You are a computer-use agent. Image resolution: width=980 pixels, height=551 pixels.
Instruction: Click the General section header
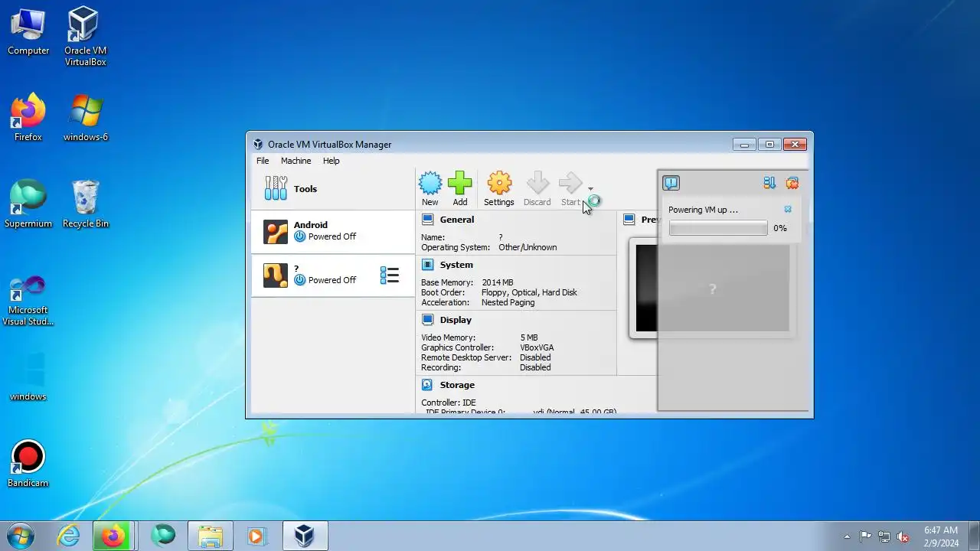[457, 220]
